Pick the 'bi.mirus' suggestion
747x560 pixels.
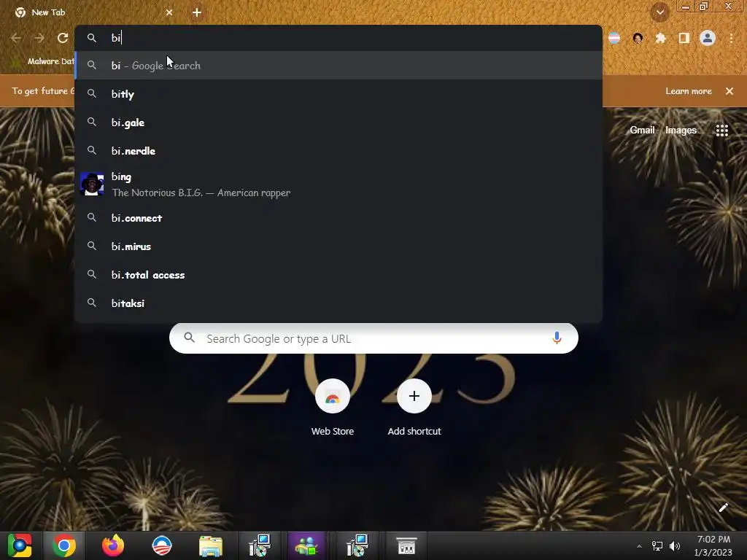(x=338, y=246)
